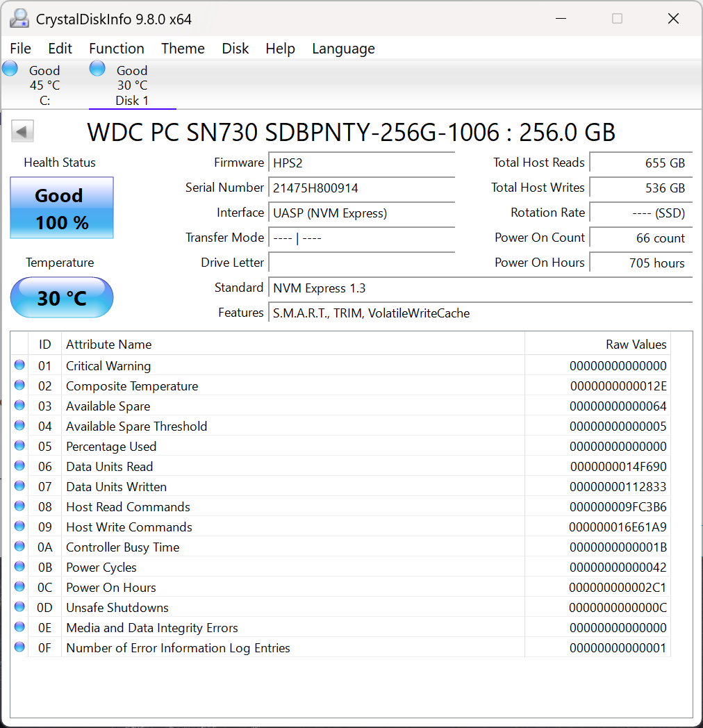
Task: Click the 30 °C temperature button
Action: [x=62, y=297]
